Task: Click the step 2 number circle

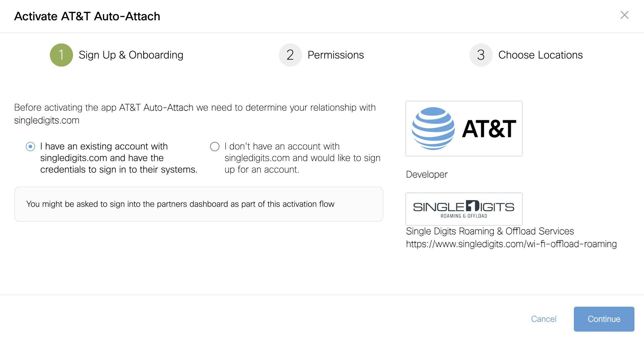Action: (290, 55)
